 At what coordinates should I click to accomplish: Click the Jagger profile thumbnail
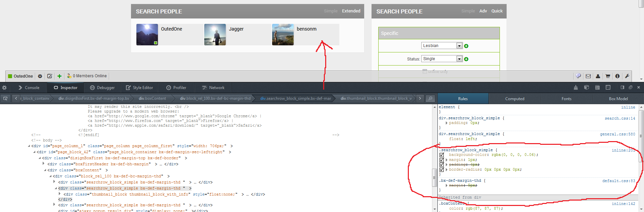pyautogui.click(x=215, y=35)
